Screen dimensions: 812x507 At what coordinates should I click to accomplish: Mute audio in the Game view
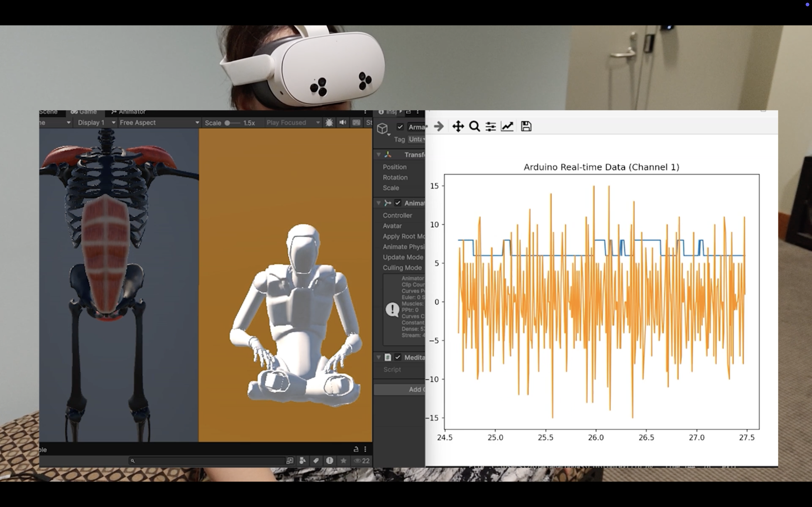tap(343, 123)
